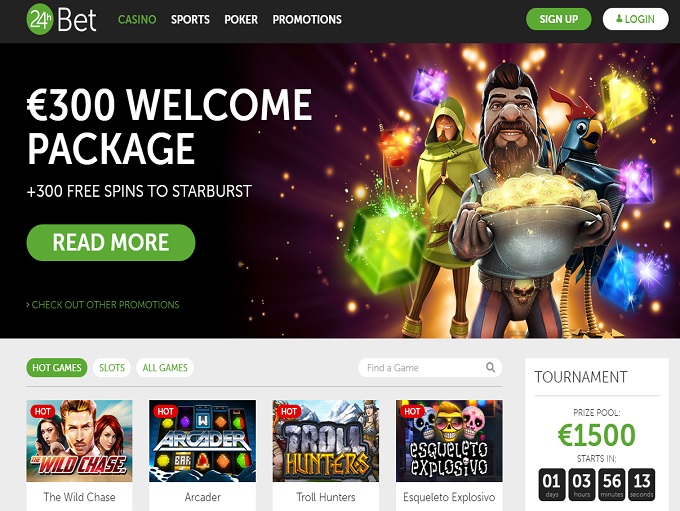This screenshot has height=511, width=680.
Task: Click the HOT badge on Troll Hunters
Action: click(x=288, y=411)
